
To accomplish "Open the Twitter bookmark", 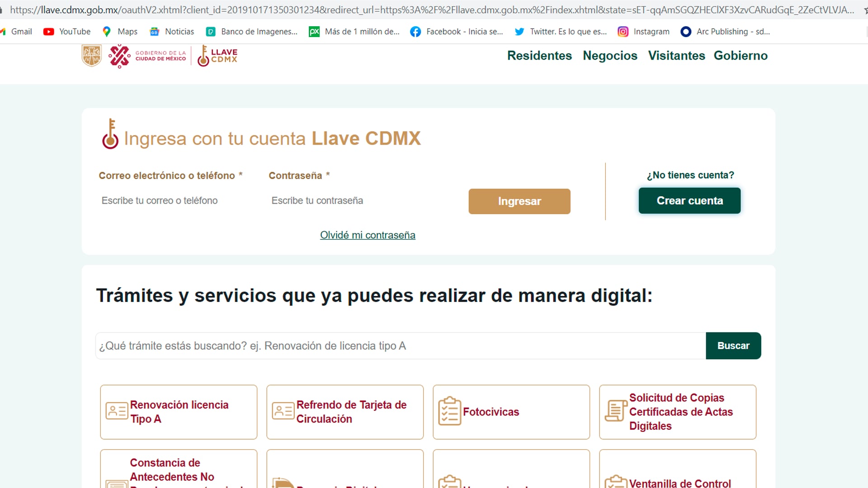I will point(561,32).
